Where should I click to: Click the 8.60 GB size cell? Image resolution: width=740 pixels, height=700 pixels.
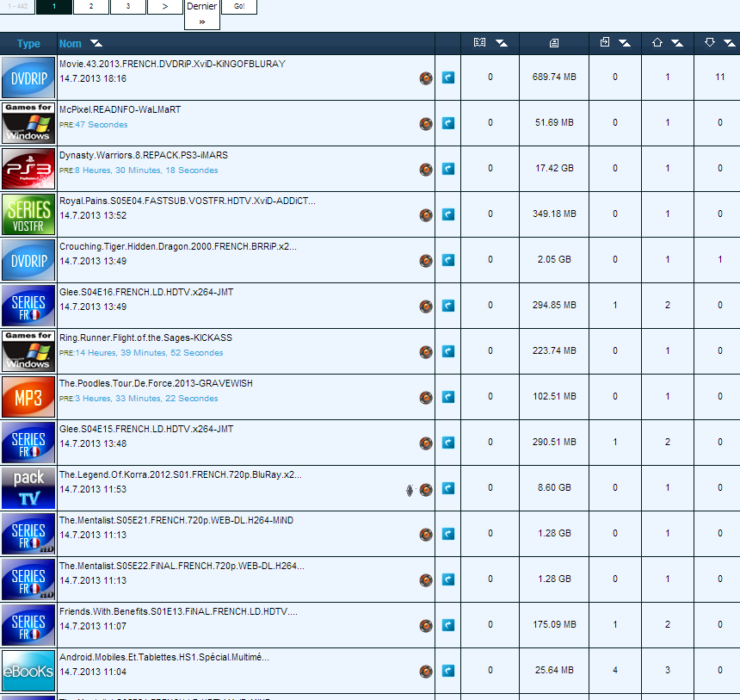(x=554, y=487)
